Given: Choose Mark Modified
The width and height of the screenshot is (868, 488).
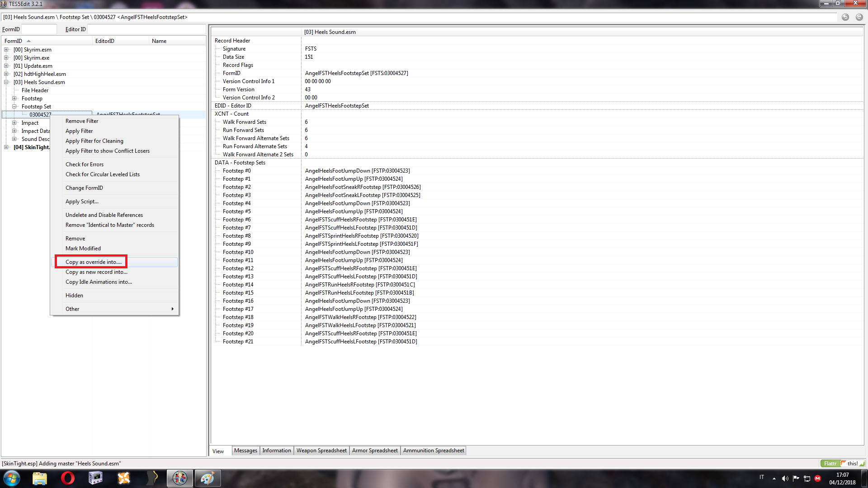Looking at the screenshot, I should coord(115,249).
